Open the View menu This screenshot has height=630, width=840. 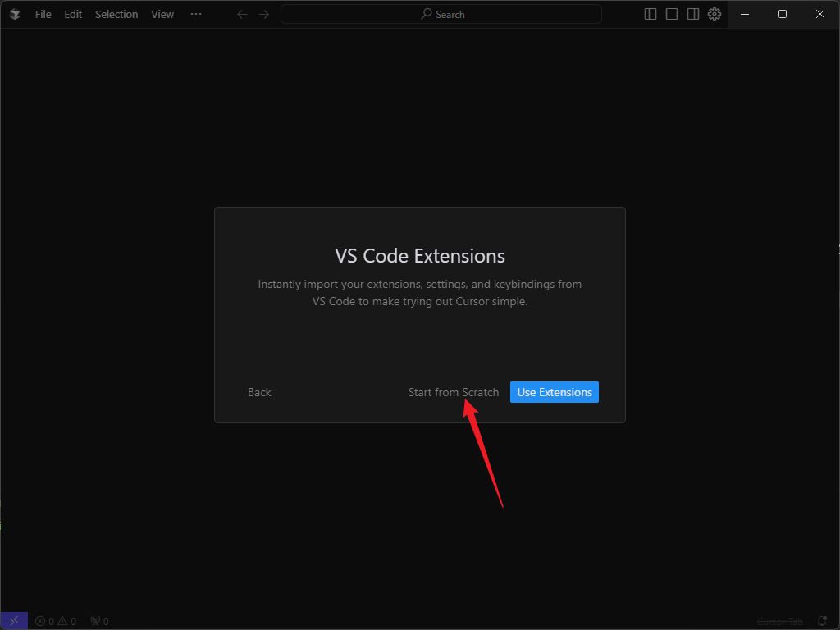[x=162, y=15]
